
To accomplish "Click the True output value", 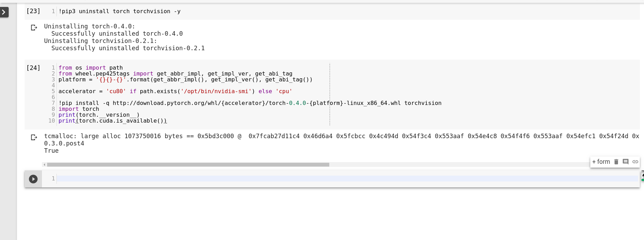I will coord(51,151).
